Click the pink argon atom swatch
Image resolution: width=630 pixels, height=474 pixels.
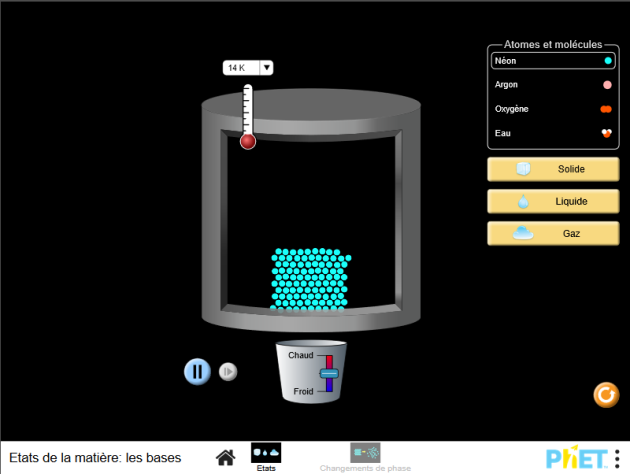(608, 85)
